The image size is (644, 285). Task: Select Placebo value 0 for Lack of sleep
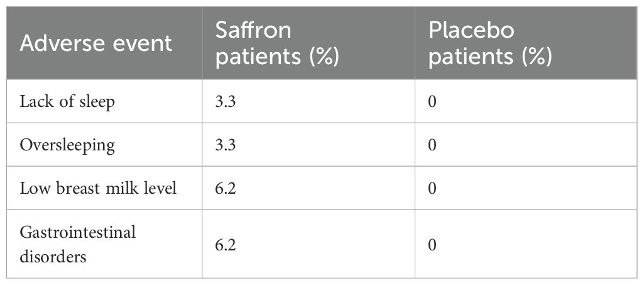coord(432,101)
